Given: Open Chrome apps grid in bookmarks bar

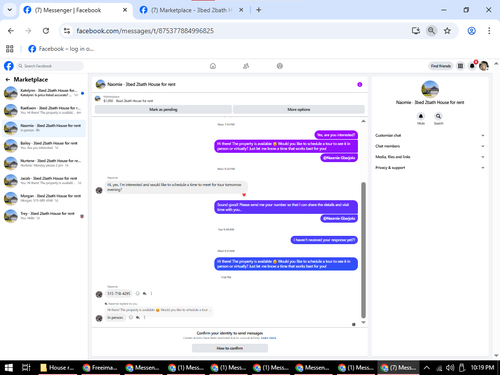Looking at the screenshot, I should pos(10,49).
